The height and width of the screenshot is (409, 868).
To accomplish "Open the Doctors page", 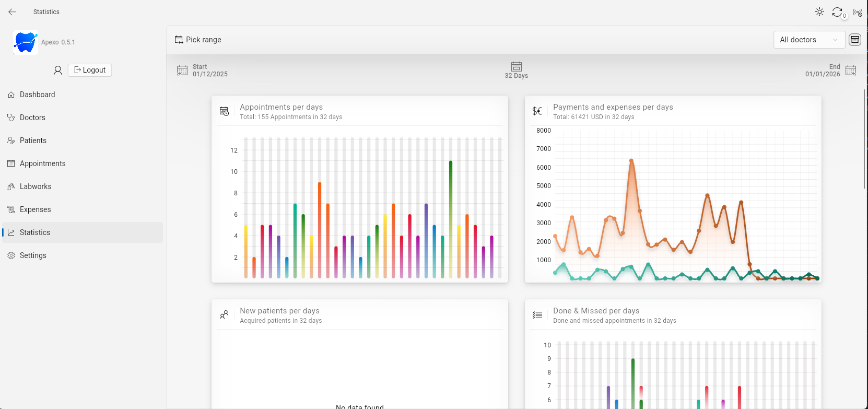I will point(83,118).
